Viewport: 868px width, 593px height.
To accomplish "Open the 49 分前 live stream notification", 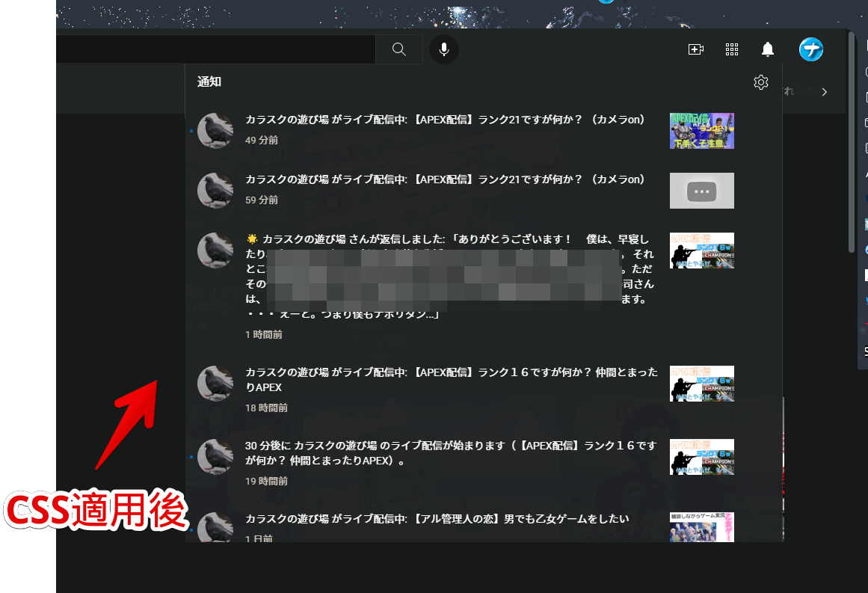I will tap(483, 131).
